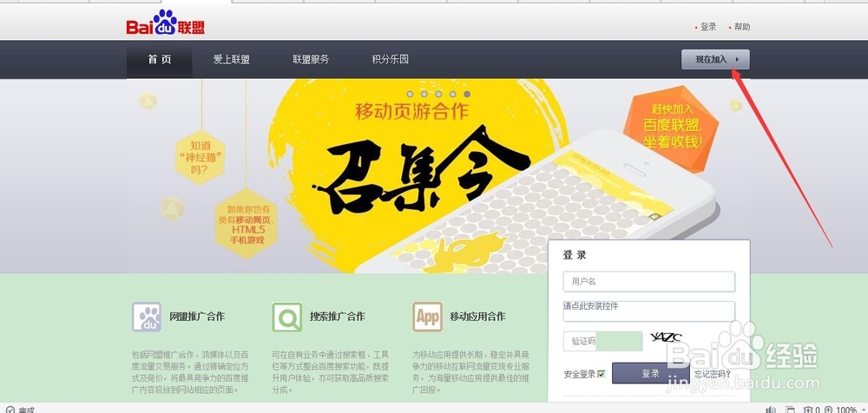
Task: Click the orange 赶快加入百度联盟 hexagon badge
Action: [671, 129]
